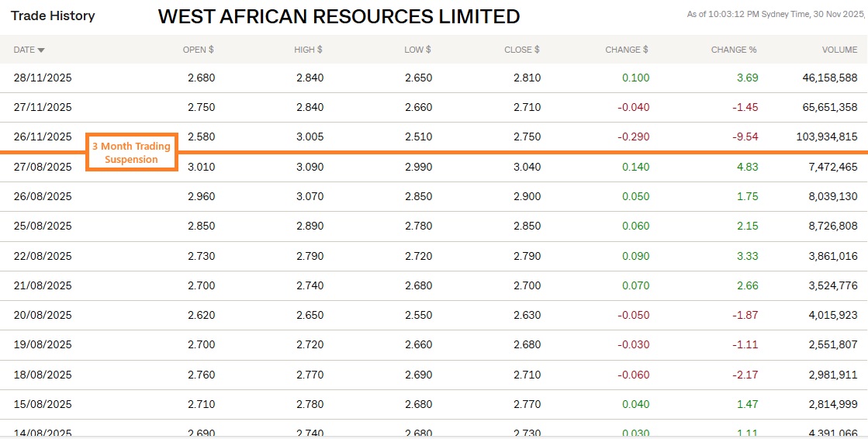Image resolution: width=868 pixels, height=439 pixels.
Task: Click the 27/08/2025 date cell
Action: (x=43, y=167)
